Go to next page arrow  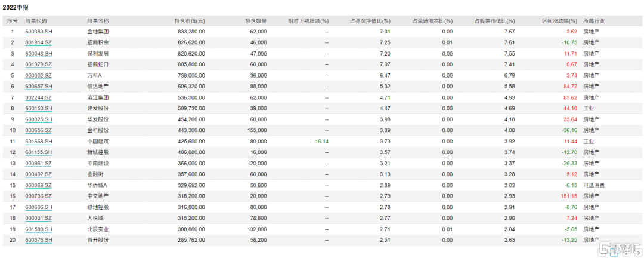(x=637, y=253)
